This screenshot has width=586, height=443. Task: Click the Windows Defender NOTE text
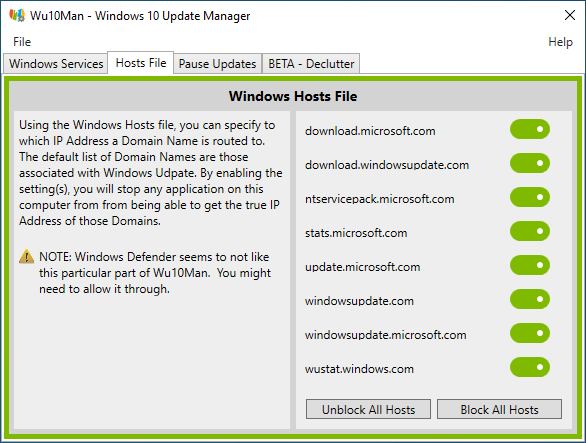155,273
